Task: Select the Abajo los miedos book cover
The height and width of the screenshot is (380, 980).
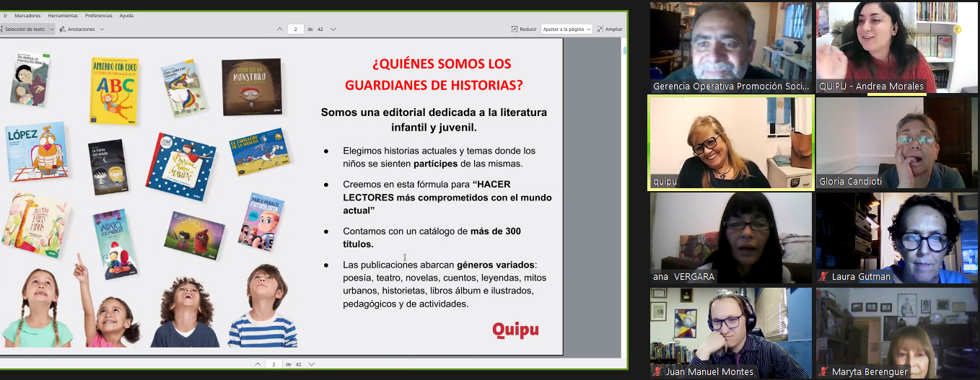Action: [115, 244]
